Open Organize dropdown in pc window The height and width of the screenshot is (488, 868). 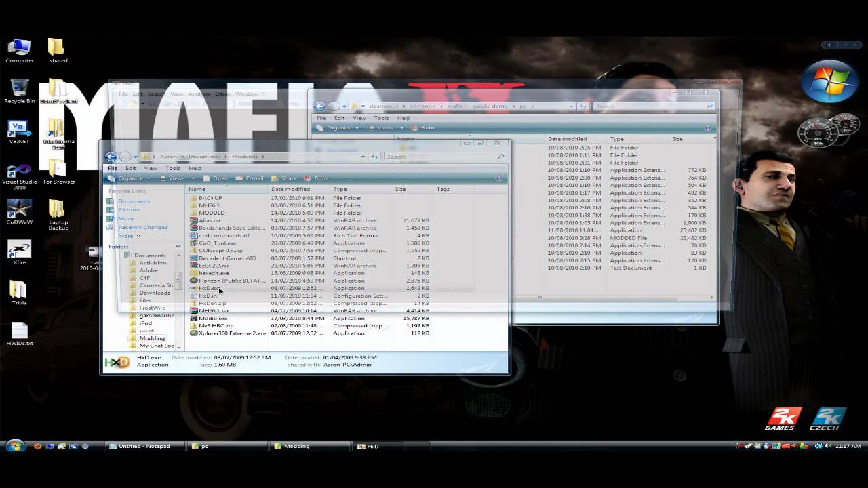(x=339, y=128)
